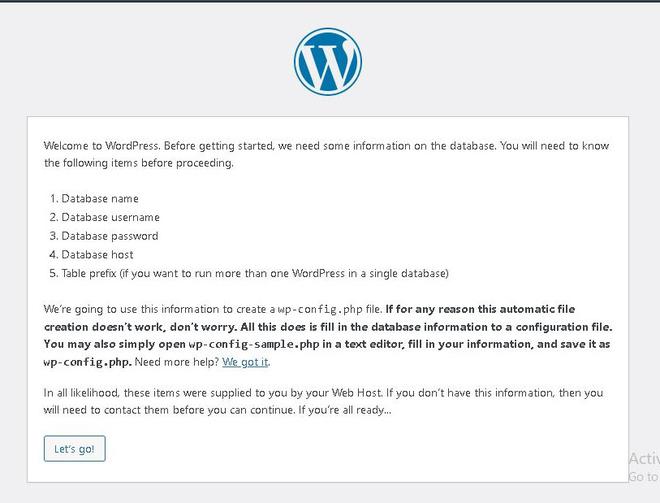The image size is (660, 503).
Task: Click "the following items before proceeding" text
Action: (x=138, y=163)
